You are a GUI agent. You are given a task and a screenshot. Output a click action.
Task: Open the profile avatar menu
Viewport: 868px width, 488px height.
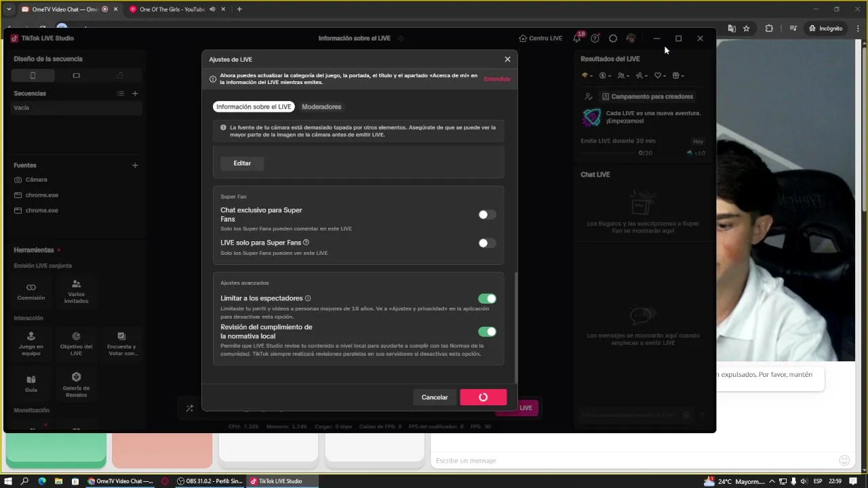point(631,38)
